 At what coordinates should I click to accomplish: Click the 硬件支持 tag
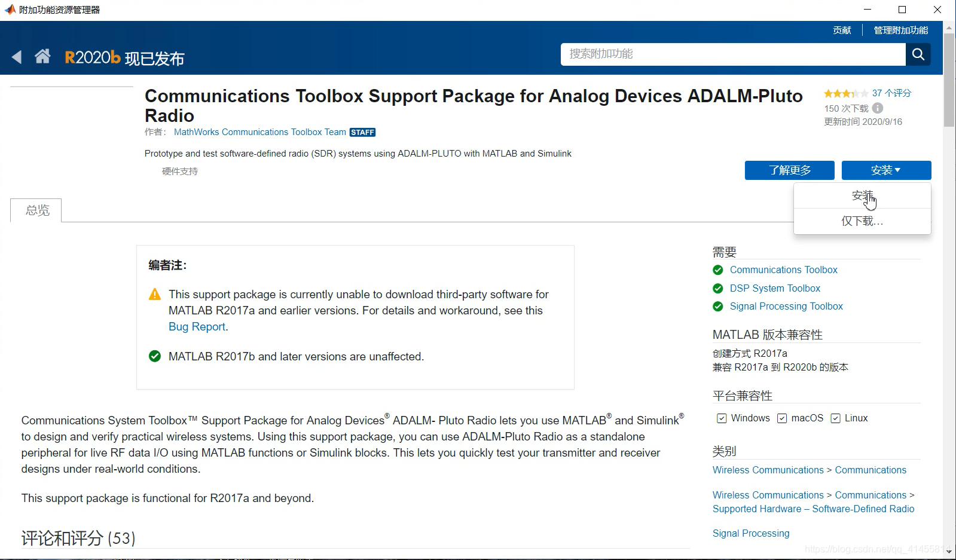(x=179, y=172)
